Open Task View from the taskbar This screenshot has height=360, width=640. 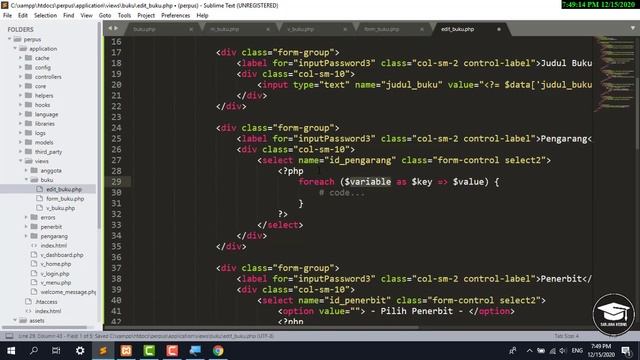[56, 351]
